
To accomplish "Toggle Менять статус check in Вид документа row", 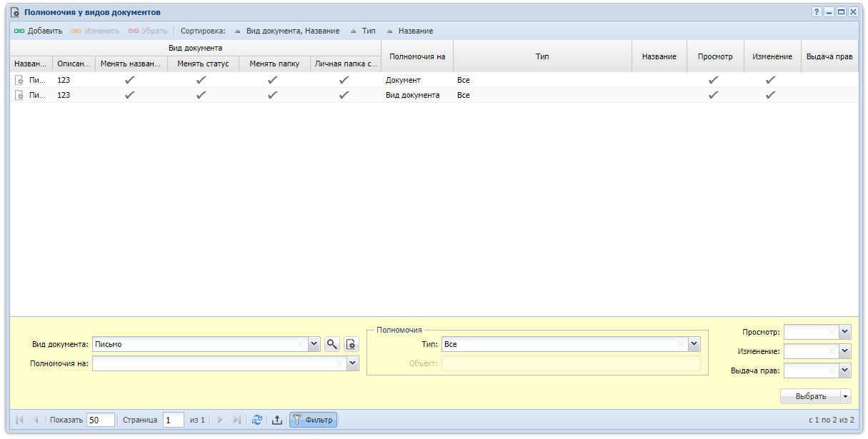I will point(201,95).
